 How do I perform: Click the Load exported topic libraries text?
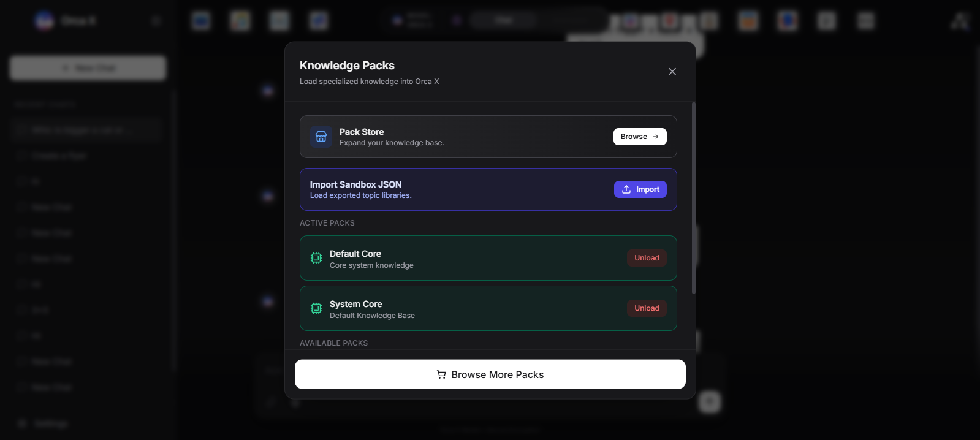360,195
